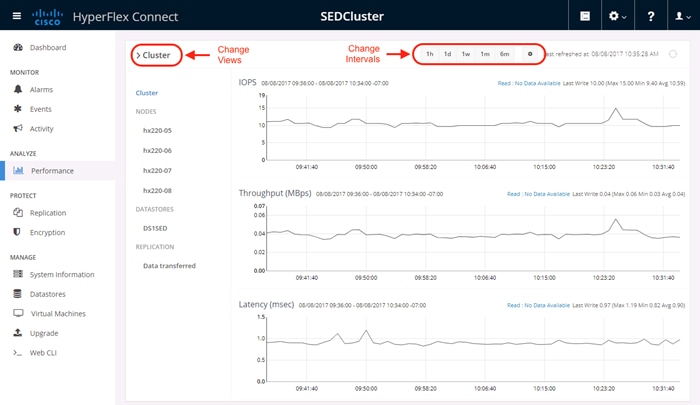
Task: Click the SEDCluster title
Action: [352, 17]
